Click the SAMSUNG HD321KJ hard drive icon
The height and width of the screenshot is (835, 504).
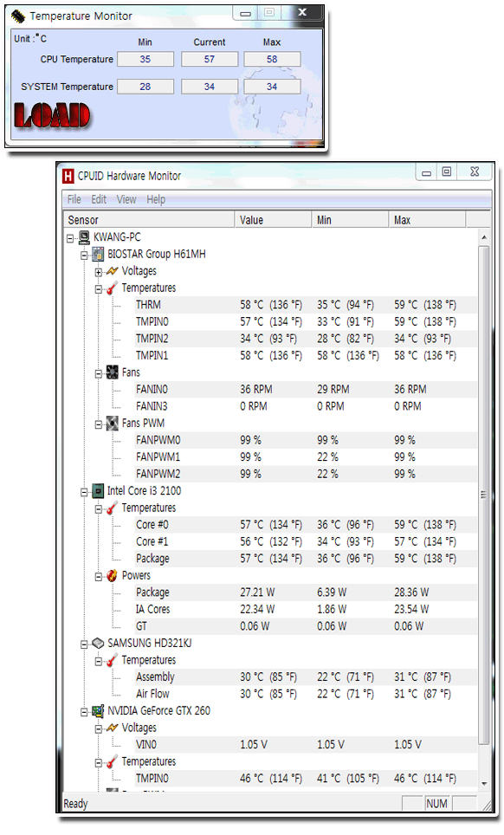[98, 644]
